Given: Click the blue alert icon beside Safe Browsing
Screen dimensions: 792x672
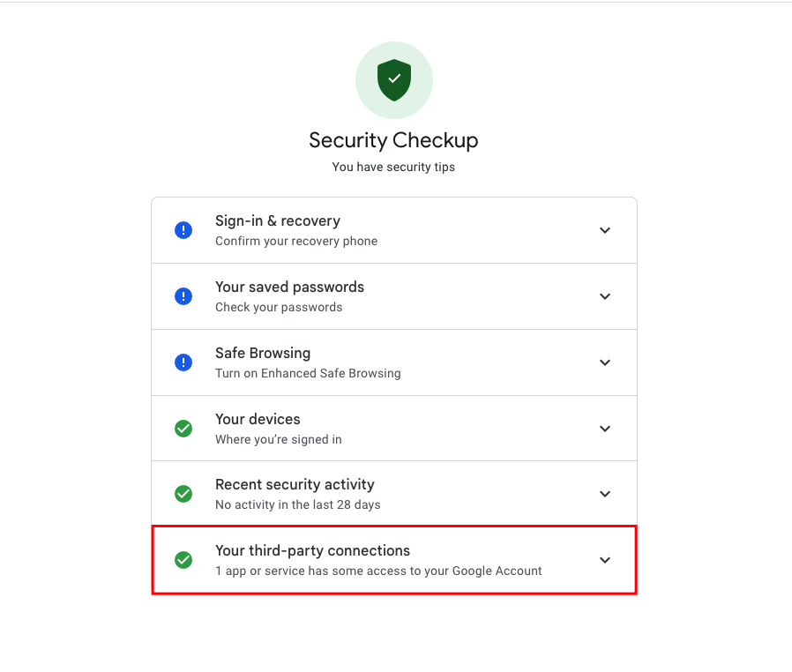Looking at the screenshot, I should pos(183,362).
